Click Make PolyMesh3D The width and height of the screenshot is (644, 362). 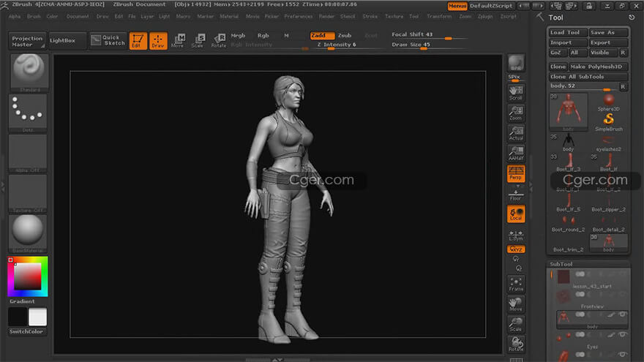(598, 67)
